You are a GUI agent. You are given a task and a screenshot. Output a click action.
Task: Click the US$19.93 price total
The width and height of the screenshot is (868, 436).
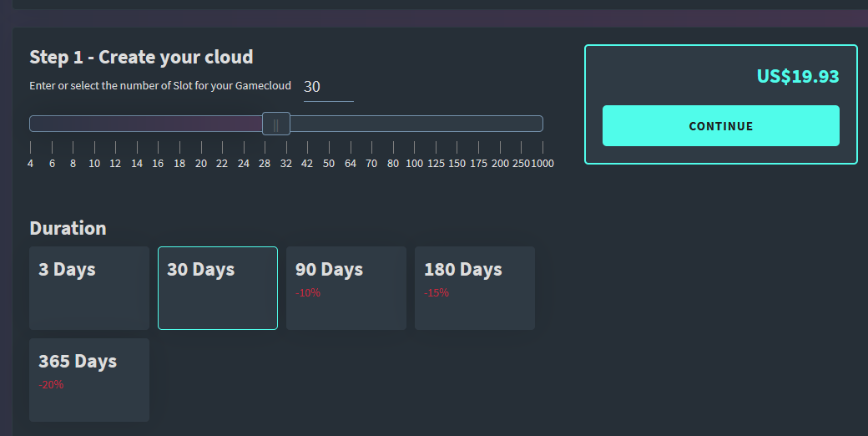point(797,77)
